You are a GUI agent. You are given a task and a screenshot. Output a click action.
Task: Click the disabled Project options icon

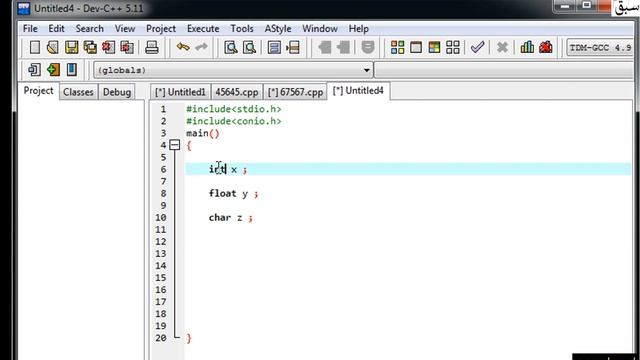coord(368,47)
